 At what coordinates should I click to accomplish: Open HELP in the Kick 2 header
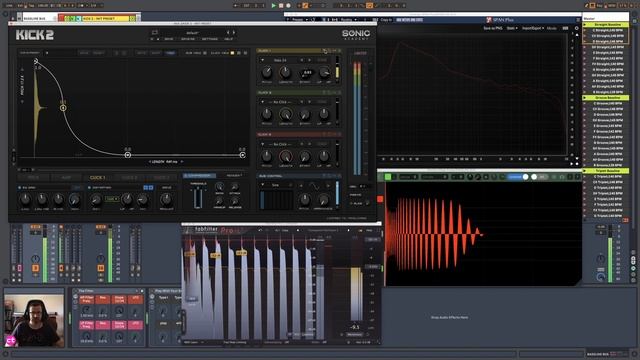pyautogui.click(x=228, y=39)
